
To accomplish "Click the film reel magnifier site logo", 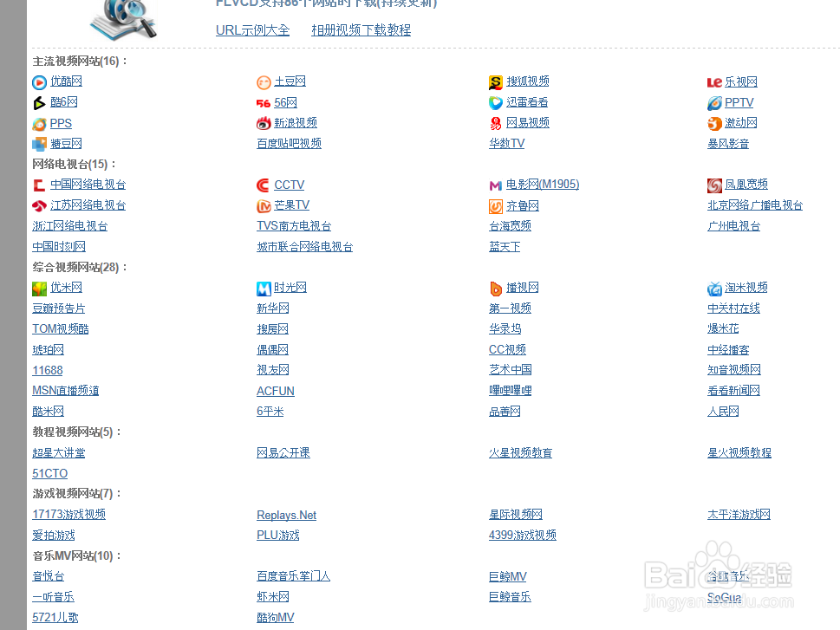I will [124, 19].
